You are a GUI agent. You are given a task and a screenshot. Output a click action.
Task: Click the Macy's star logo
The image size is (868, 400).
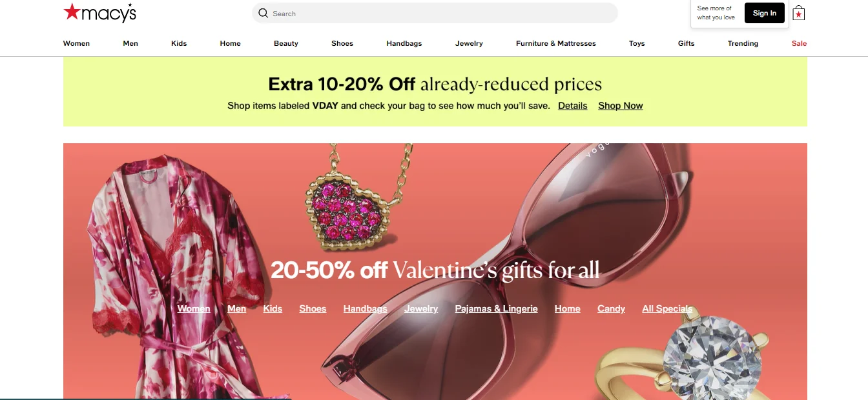99,12
